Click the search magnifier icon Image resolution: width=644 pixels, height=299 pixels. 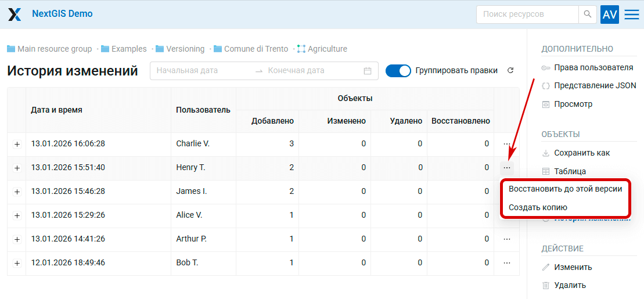(x=588, y=15)
